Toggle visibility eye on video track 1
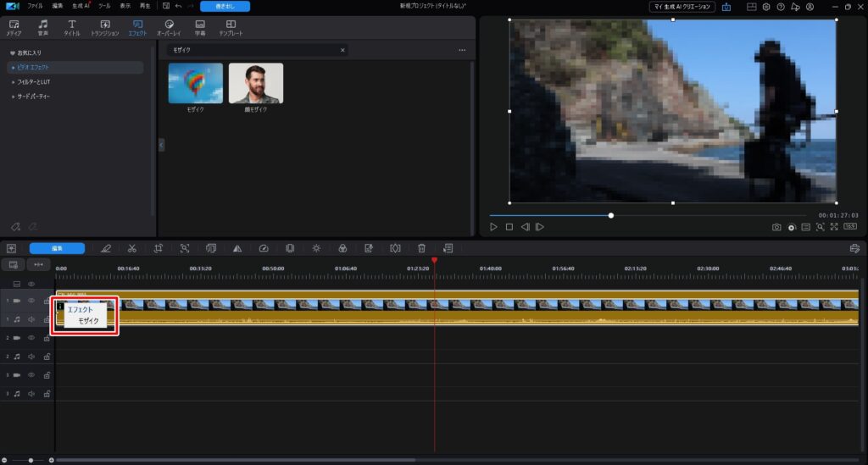 coord(31,301)
